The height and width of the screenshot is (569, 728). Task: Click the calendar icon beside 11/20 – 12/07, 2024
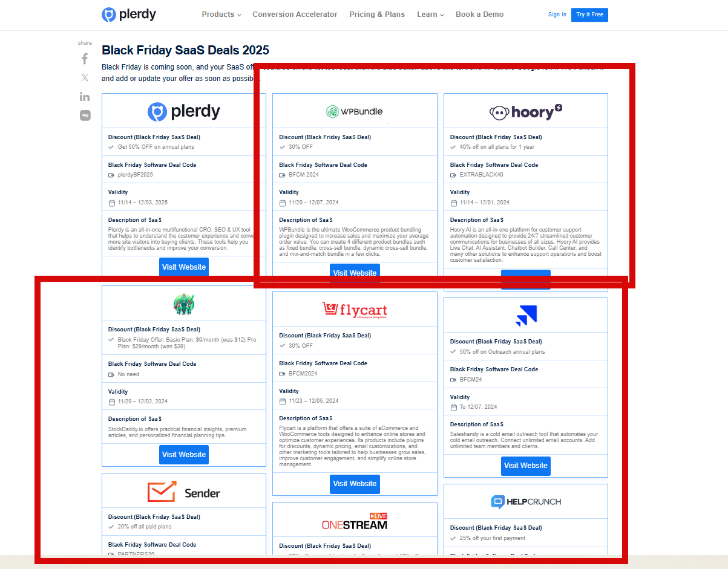pyautogui.click(x=283, y=203)
